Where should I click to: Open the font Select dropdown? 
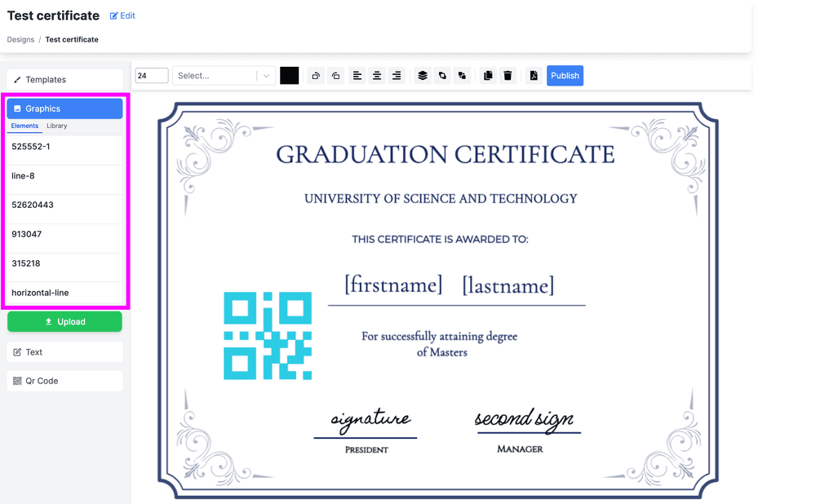[x=224, y=76]
